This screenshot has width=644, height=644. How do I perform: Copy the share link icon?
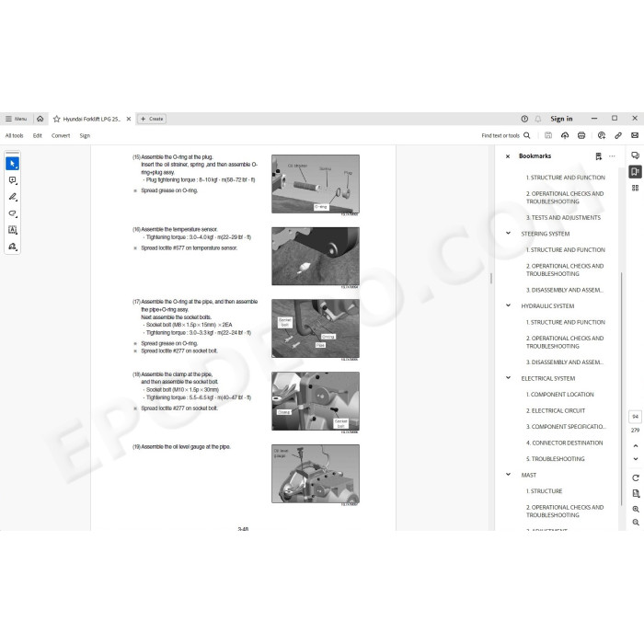(618, 135)
